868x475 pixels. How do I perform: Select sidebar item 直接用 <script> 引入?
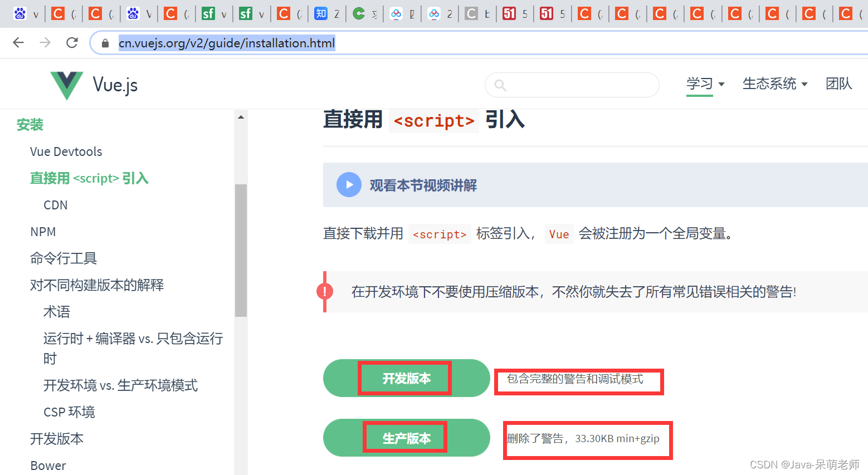[89, 178]
